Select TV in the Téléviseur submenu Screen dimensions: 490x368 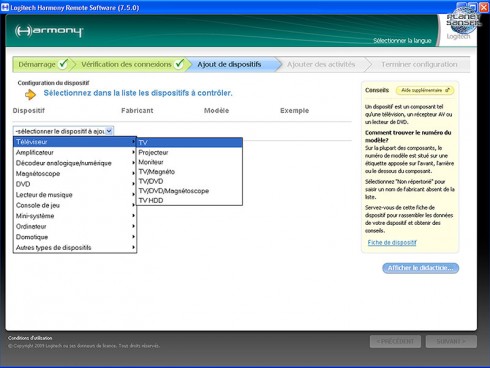[x=189, y=142]
